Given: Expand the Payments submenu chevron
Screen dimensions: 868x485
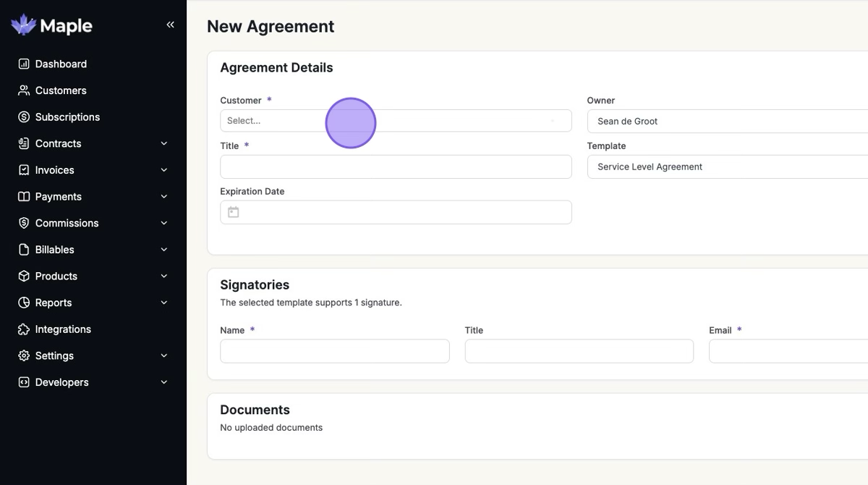Looking at the screenshot, I should (x=164, y=197).
